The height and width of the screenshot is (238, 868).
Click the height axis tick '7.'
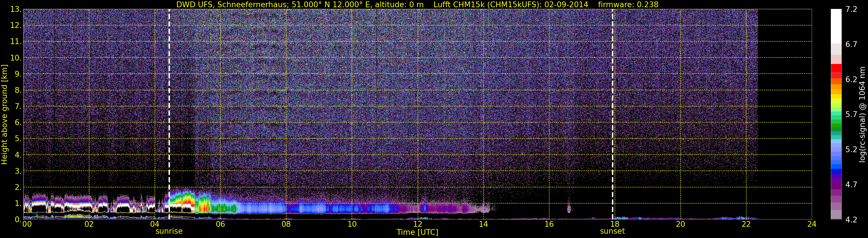(x=18, y=107)
